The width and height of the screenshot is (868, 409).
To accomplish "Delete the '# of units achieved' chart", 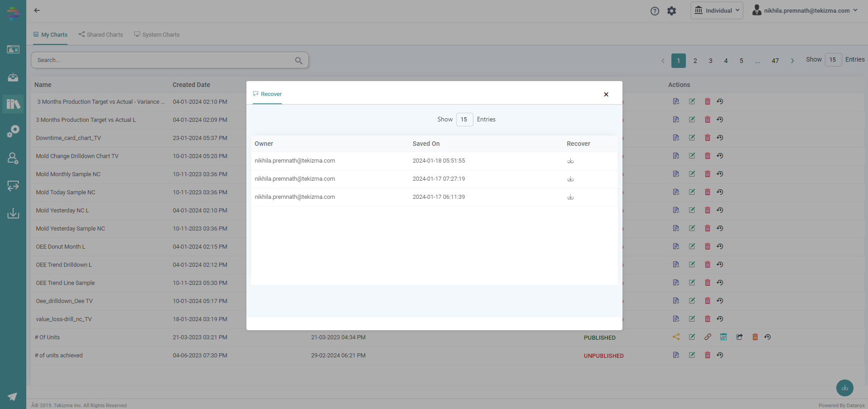I will pyautogui.click(x=707, y=355).
